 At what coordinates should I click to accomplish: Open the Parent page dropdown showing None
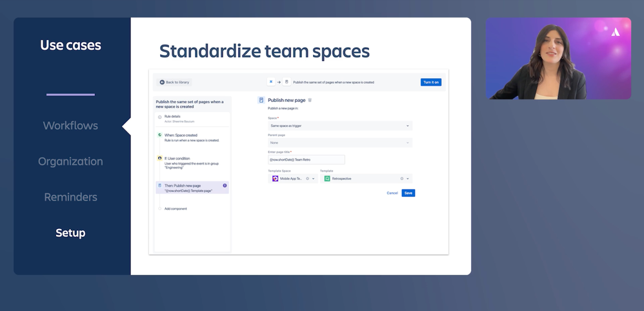(340, 143)
